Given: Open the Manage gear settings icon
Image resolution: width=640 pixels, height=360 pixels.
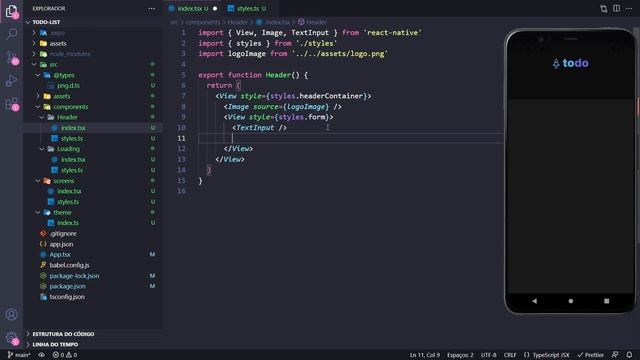Looking at the screenshot, I should pos(11,338).
